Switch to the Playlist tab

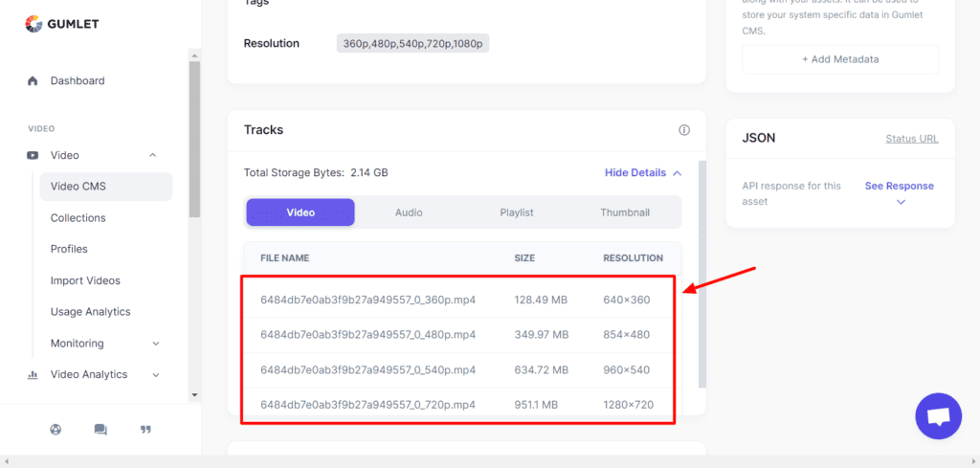517,212
